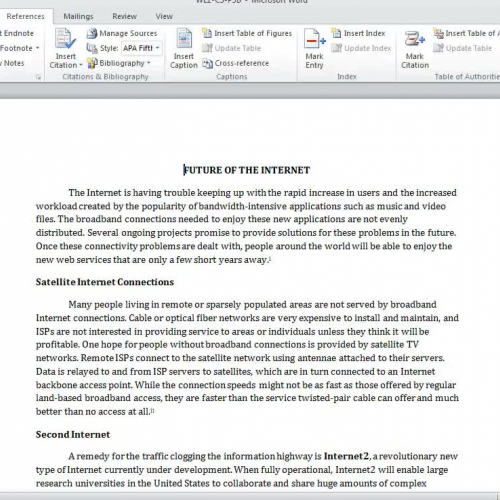This screenshot has width=500, height=500.
Task: Click the Manage Sources label
Action: click(x=128, y=33)
